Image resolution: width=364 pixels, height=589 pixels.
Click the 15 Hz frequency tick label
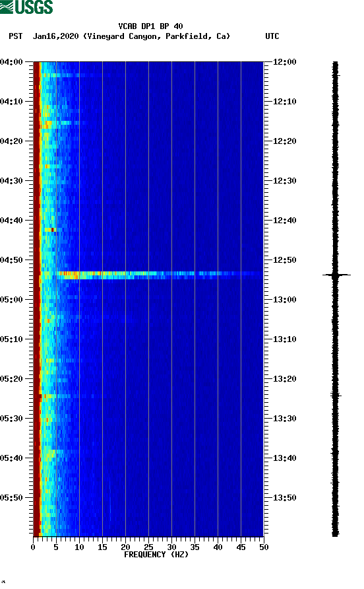point(102,547)
